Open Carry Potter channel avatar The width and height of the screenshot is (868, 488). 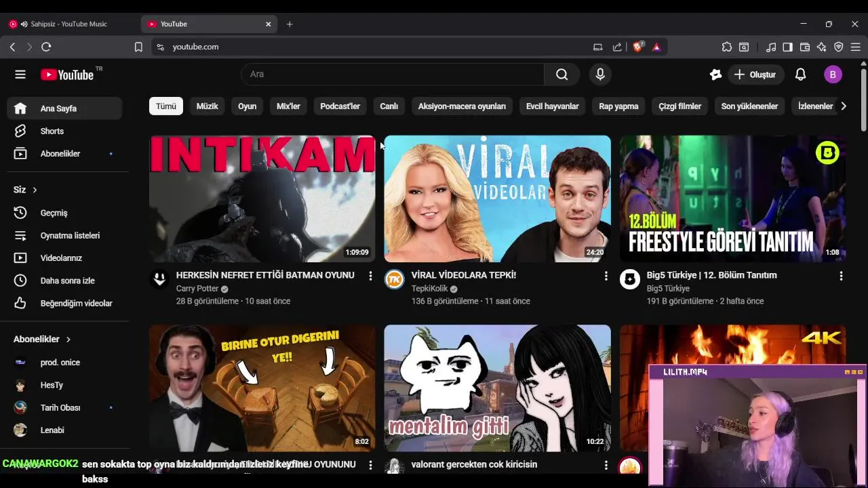pyautogui.click(x=159, y=279)
